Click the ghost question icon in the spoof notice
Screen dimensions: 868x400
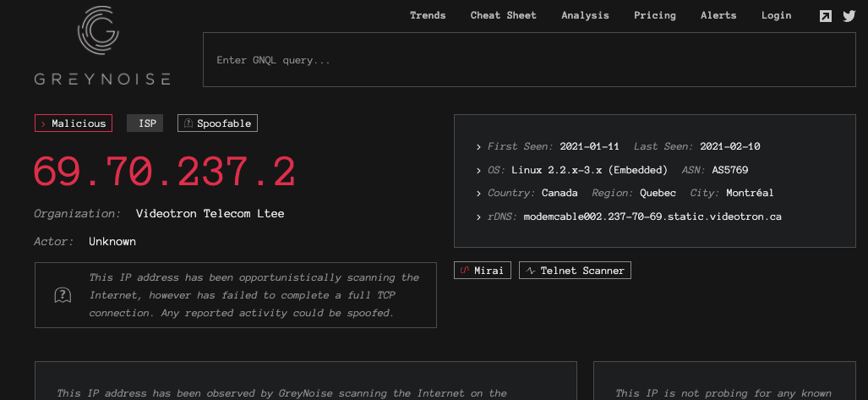point(63,295)
